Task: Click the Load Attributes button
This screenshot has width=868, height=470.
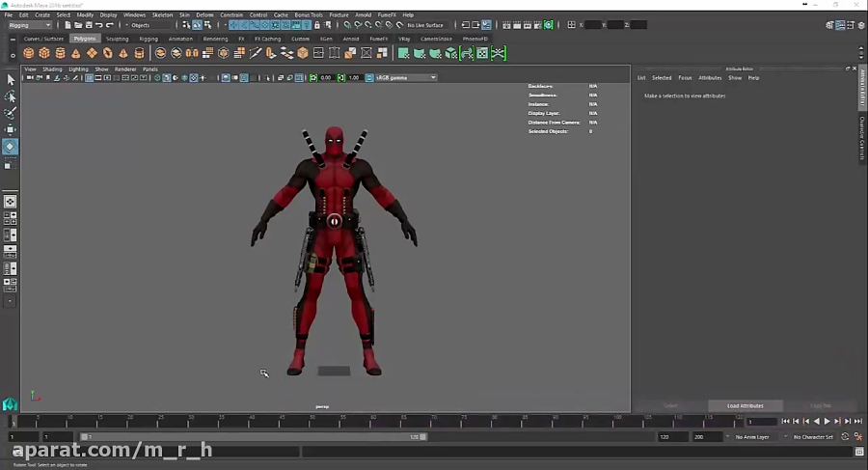Action: click(746, 405)
